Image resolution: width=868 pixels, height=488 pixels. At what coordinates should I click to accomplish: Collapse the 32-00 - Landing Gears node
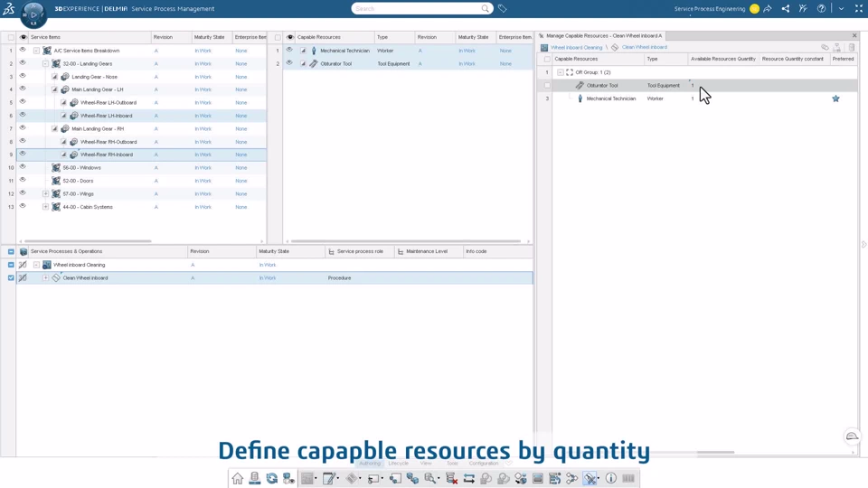(45, 63)
